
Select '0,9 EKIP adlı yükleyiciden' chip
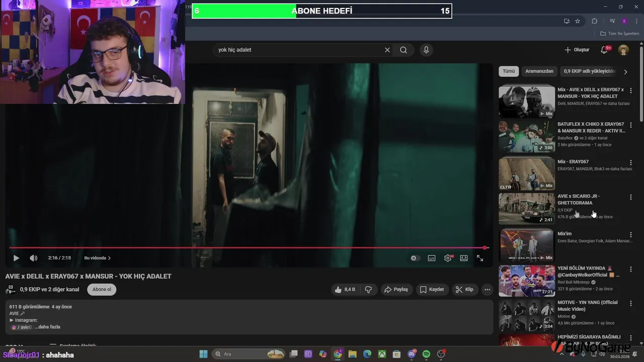pyautogui.click(x=589, y=71)
